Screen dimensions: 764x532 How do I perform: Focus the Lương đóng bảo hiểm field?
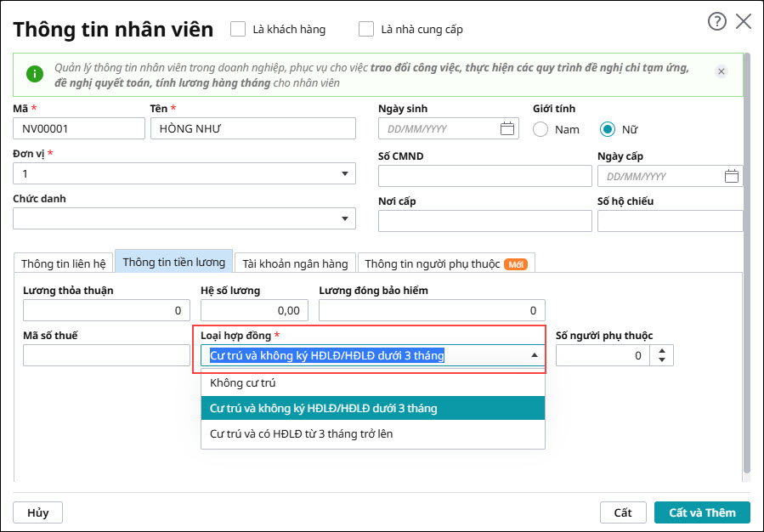pos(432,310)
